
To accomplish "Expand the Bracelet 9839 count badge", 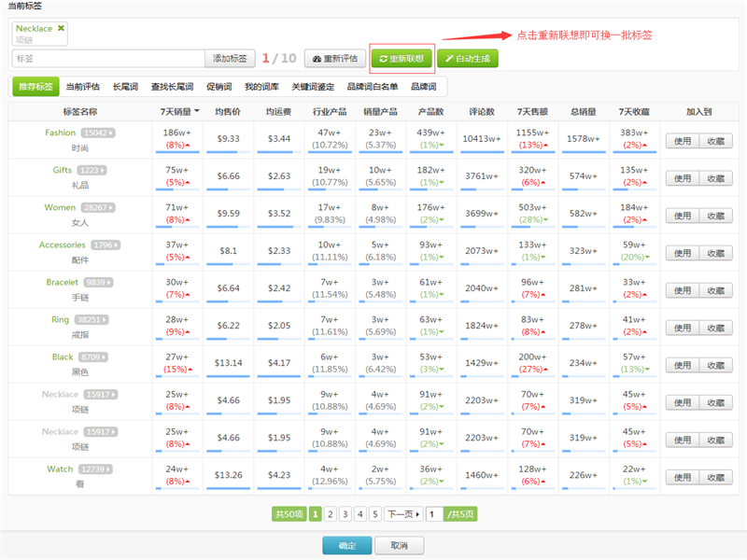I will (99, 283).
